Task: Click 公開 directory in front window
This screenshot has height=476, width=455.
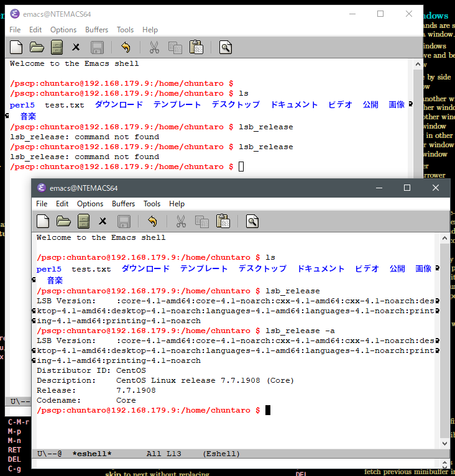Action: click(397, 268)
